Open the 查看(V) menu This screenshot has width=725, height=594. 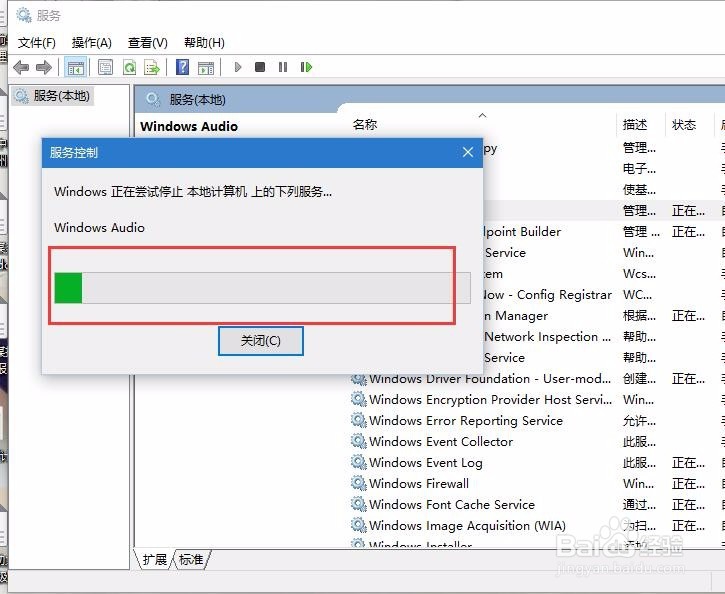point(147,43)
